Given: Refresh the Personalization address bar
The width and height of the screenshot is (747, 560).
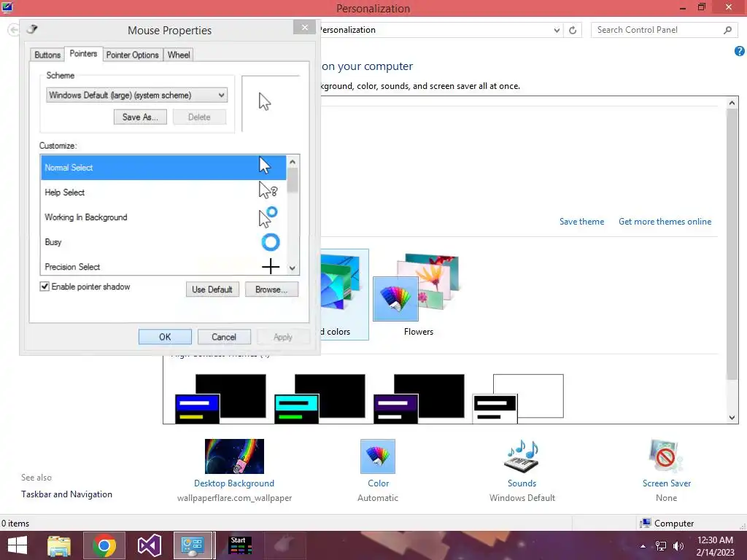Looking at the screenshot, I should click(573, 30).
